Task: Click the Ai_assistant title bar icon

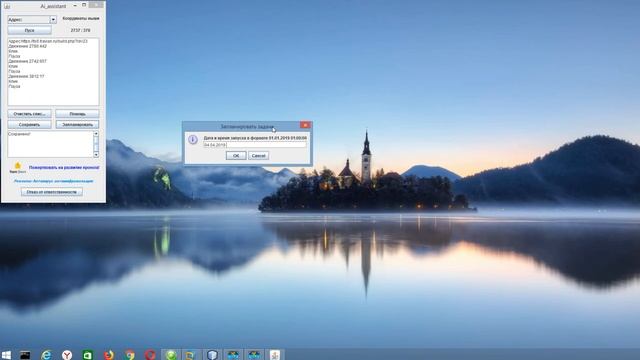Action: [7, 6]
